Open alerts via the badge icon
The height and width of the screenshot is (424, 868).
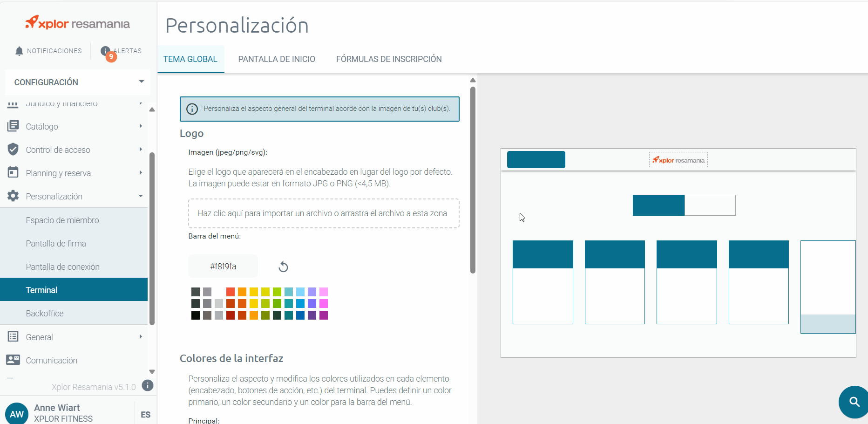(106, 51)
